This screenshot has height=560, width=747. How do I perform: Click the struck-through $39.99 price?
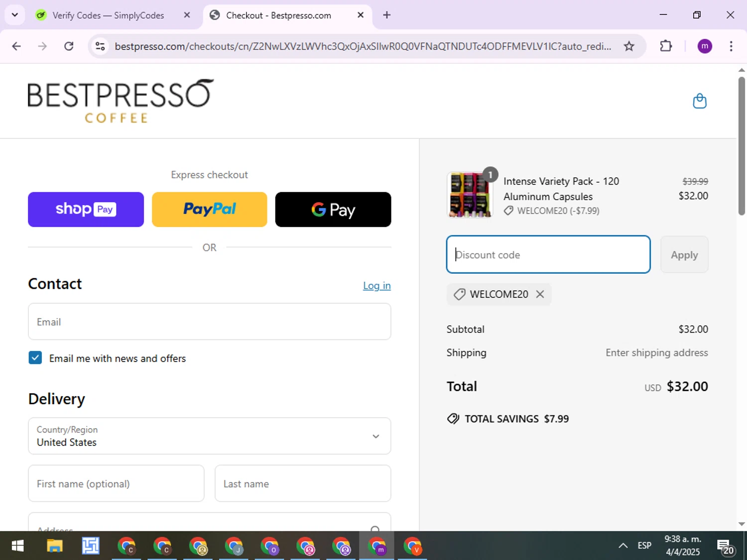(695, 182)
